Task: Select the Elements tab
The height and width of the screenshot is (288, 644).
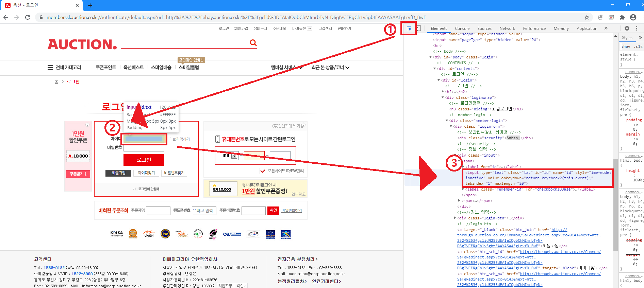Action: click(439, 29)
